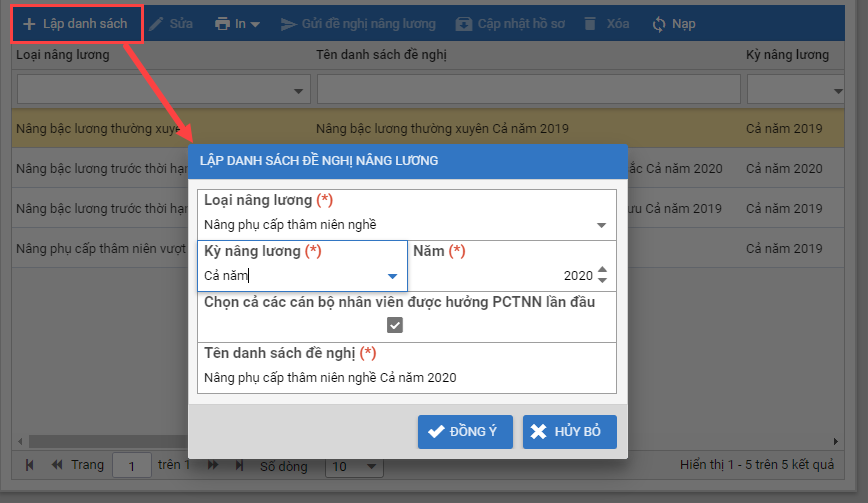Viewport: 868px width, 503px height.
Task: Increase the Năm year stepper value
Action: click(x=602, y=271)
